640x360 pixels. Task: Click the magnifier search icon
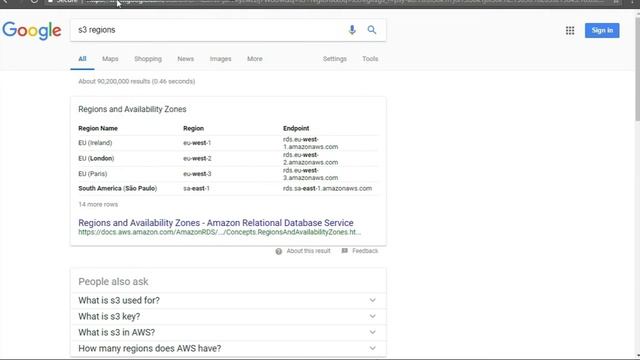371,30
